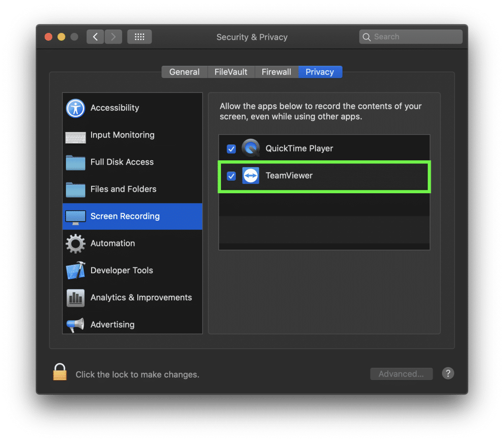
Task: Go forward with the right chevron button
Action: point(113,36)
